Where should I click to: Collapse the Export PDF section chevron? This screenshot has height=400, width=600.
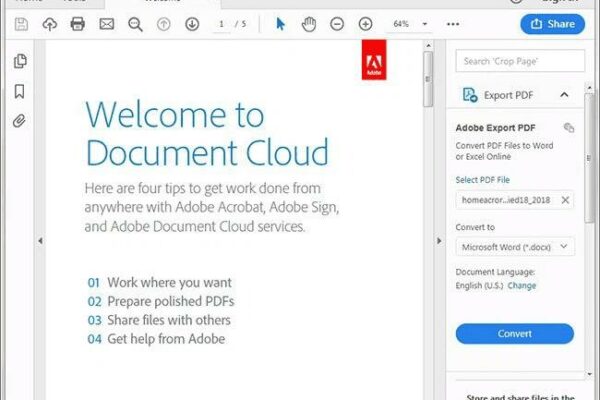click(x=564, y=95)
